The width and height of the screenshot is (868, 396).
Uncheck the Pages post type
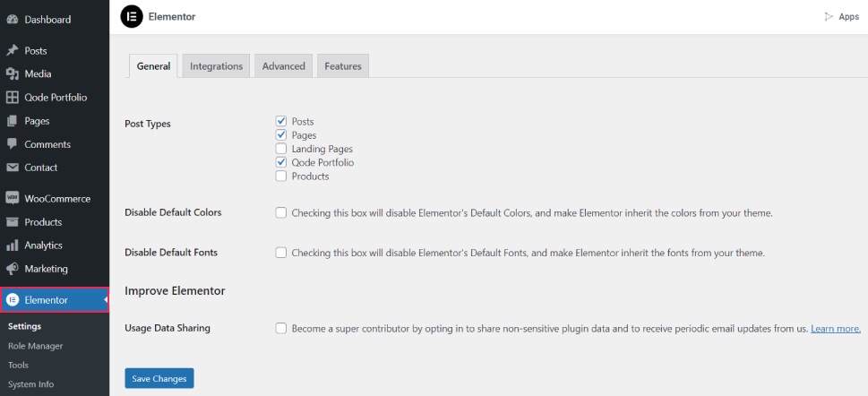281,135
